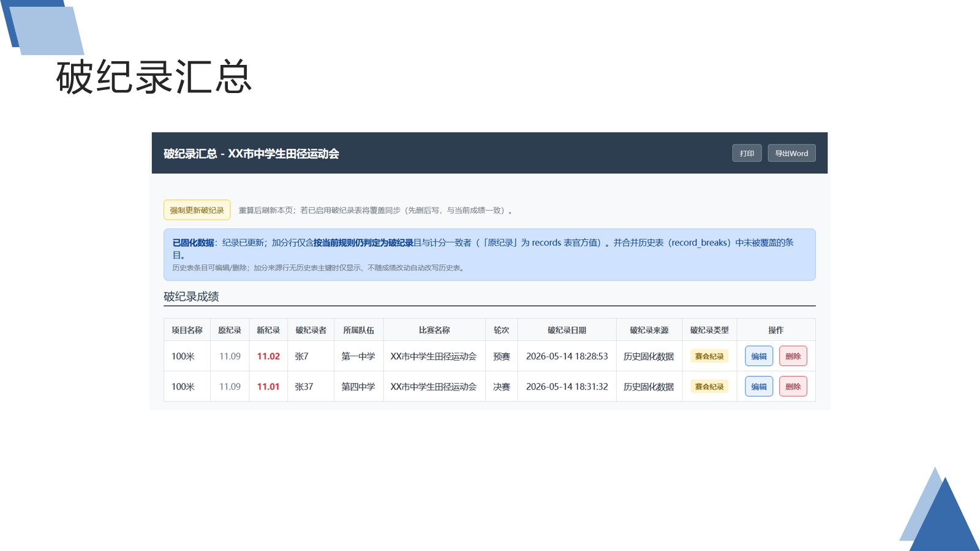Viewport: 980px width, 551px height.
Task: Edit the 张7 record row
Action: click(759, 356)
